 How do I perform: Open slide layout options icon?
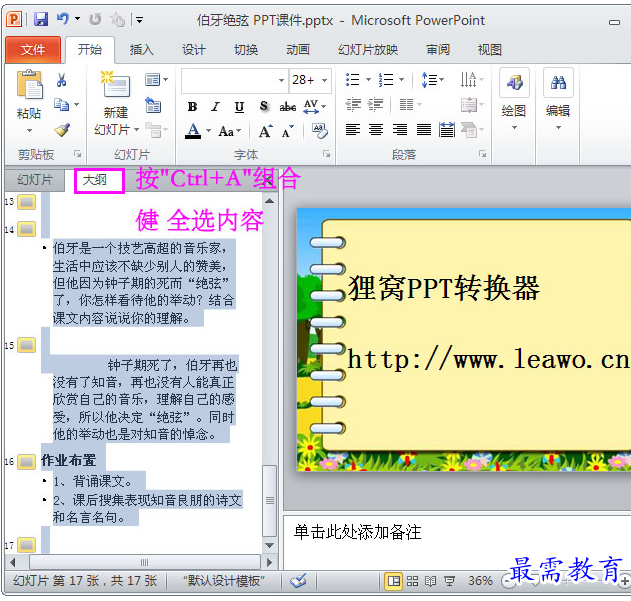[x=152, y=80]
